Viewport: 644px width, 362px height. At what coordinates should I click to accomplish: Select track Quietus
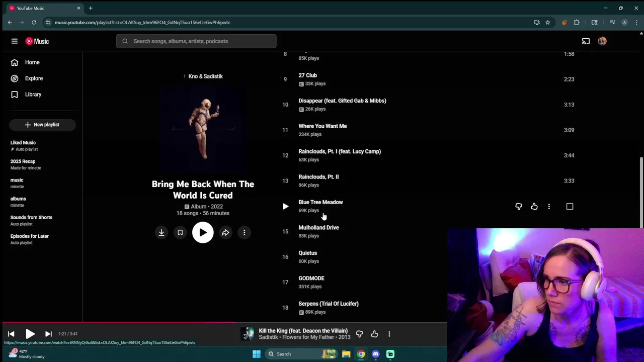307,253
